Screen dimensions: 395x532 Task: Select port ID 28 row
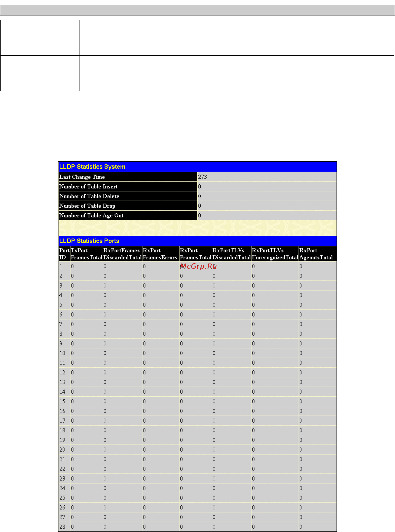[197, 527]
